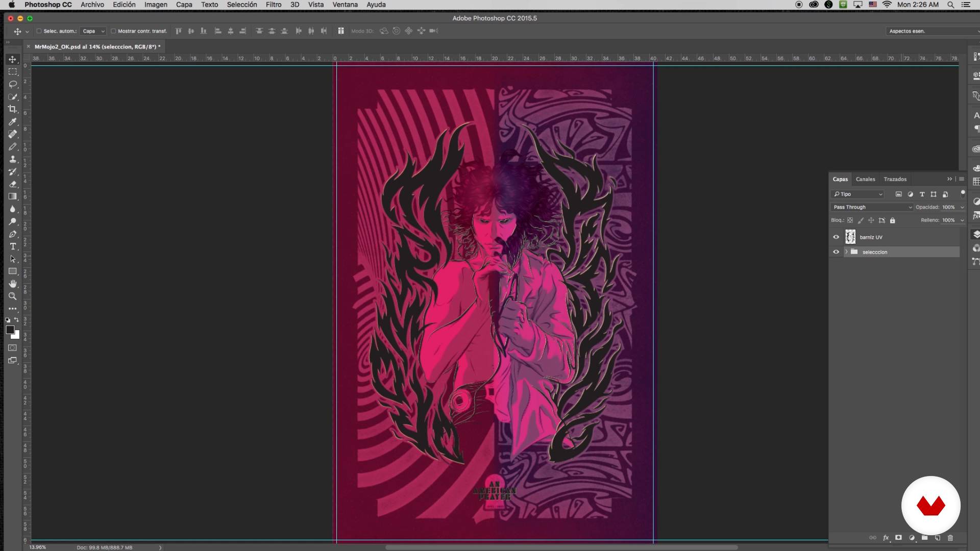Click Auto-Align Layers icon in options bar
The height and width of the screenshot is (551, 980).
(340, 31)
